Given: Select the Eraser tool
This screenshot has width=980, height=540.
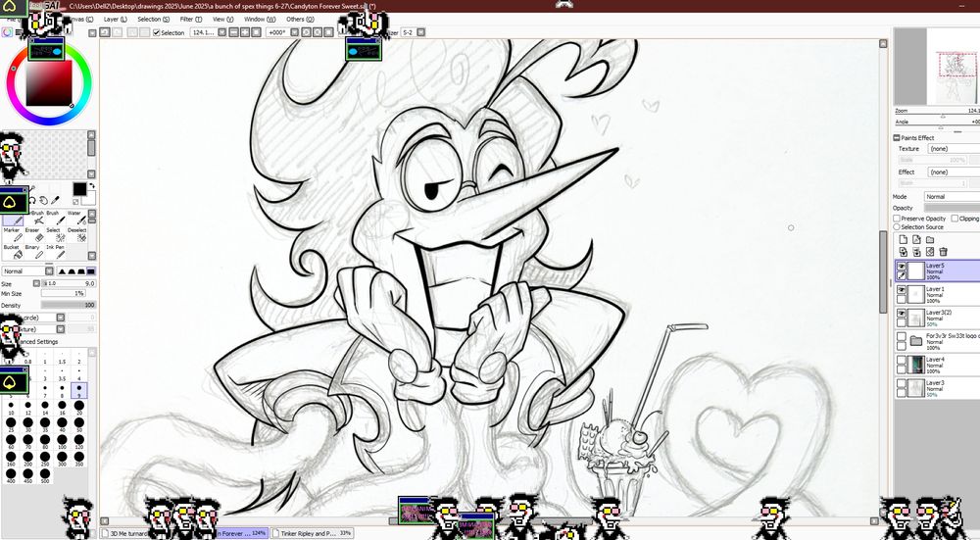Looking at the screenshot, I should 33,234.
